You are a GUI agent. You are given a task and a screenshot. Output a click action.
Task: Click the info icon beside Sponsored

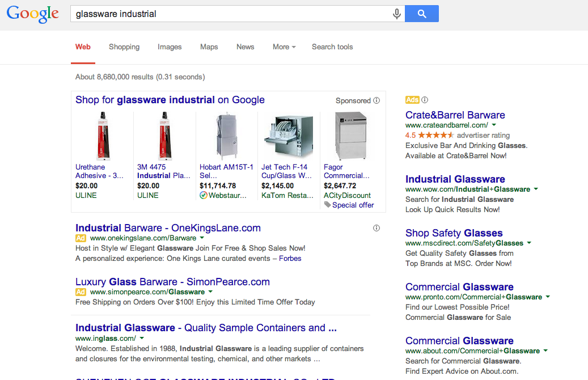376,100
